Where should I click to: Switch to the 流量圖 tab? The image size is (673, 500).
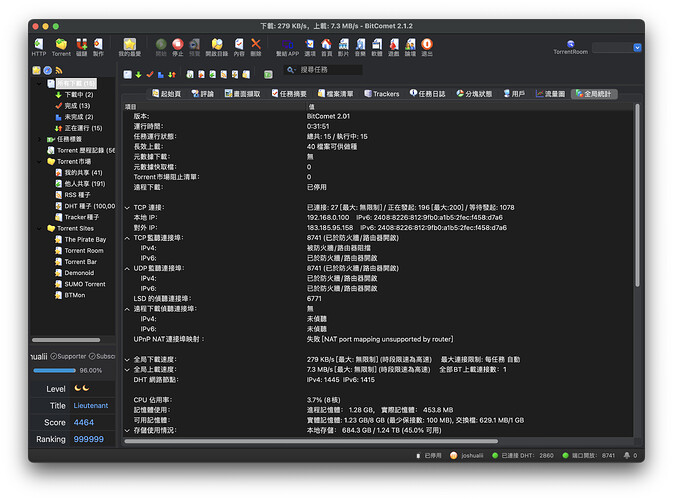click(x=550, y=94)
